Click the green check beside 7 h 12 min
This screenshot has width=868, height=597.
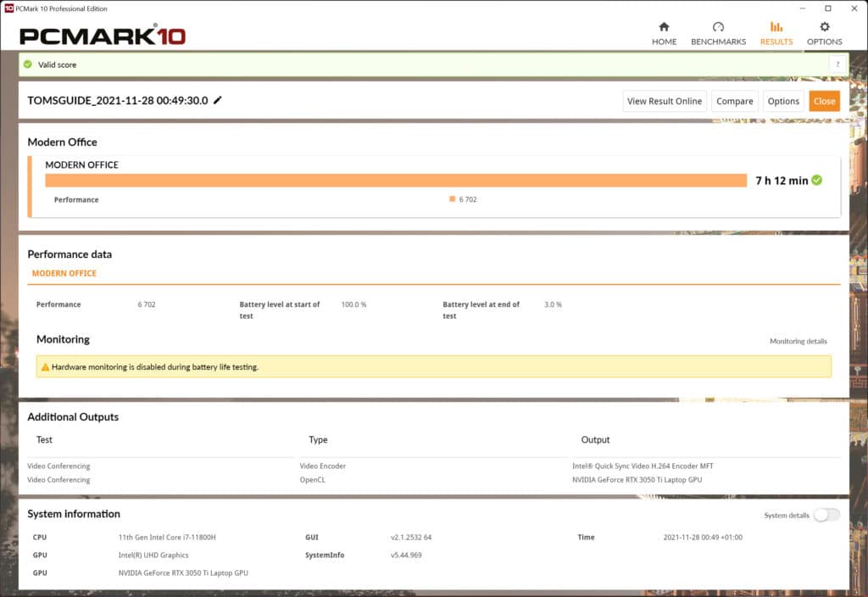click(816, 180)
